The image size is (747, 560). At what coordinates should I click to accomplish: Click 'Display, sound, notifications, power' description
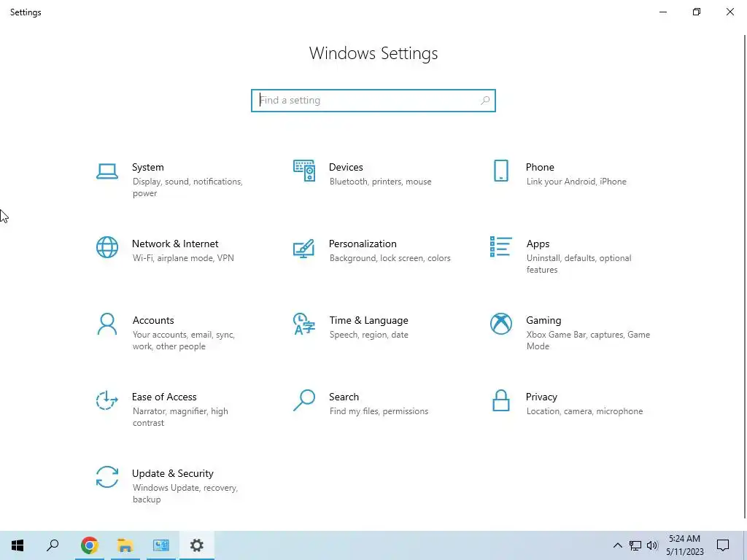tap(187, 187)
